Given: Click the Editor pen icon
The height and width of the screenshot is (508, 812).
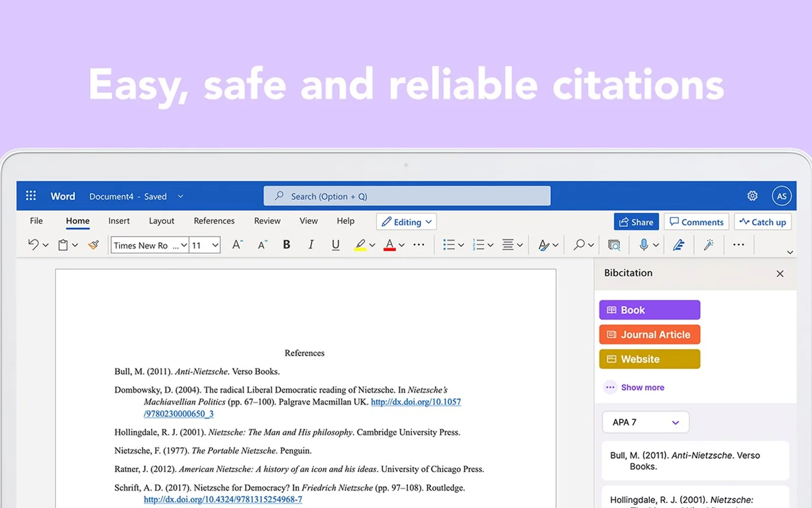Looking at the screenshot, I should pyautogui.click(x=679, y=245).
